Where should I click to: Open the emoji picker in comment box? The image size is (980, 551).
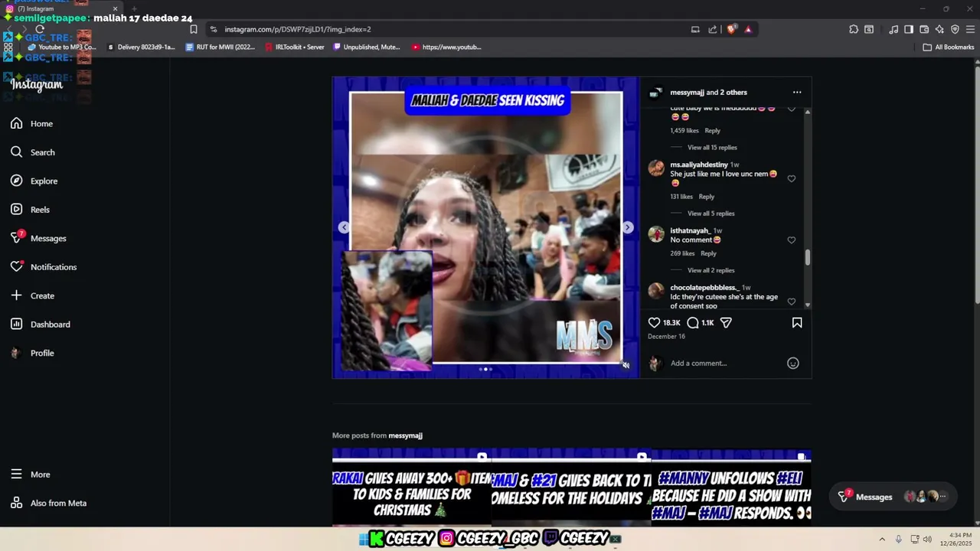pyautogui.click(x=793, y=364)
